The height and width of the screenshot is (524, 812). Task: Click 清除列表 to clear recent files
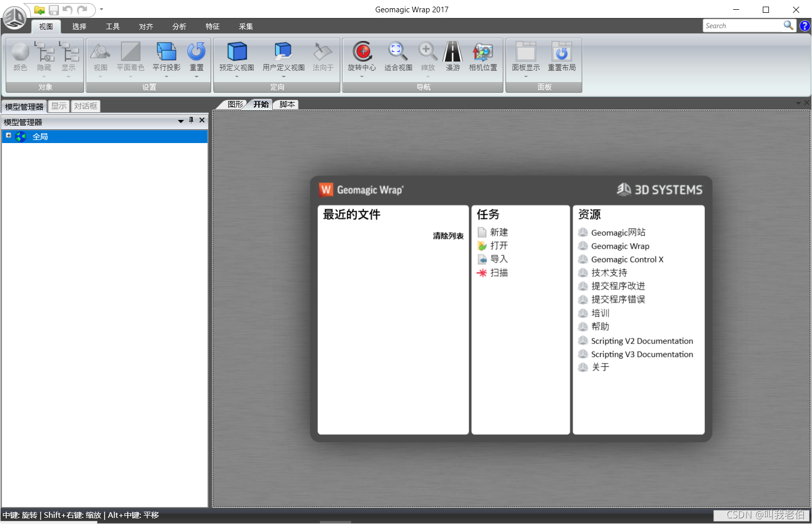(x=448, y=236)
